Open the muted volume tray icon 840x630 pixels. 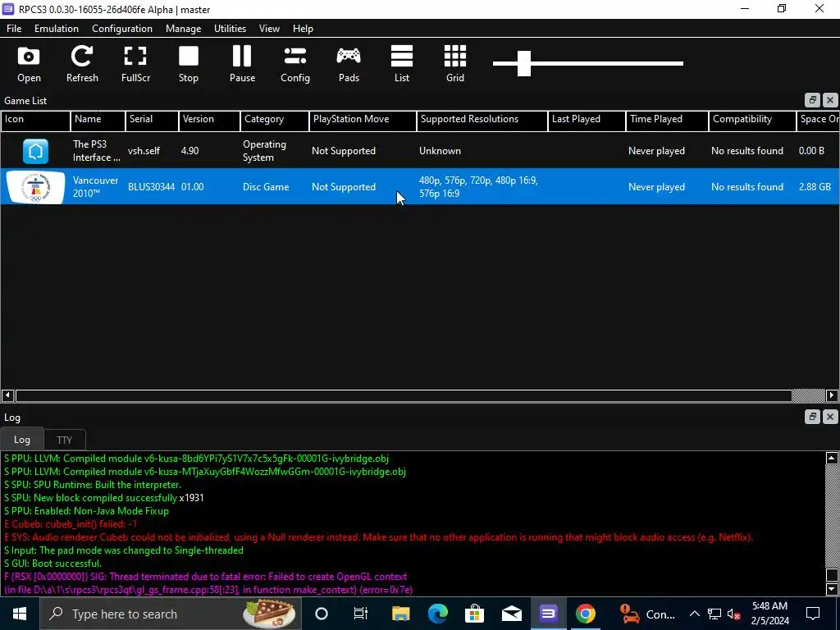pyautogui.click(x=734, y=614)
